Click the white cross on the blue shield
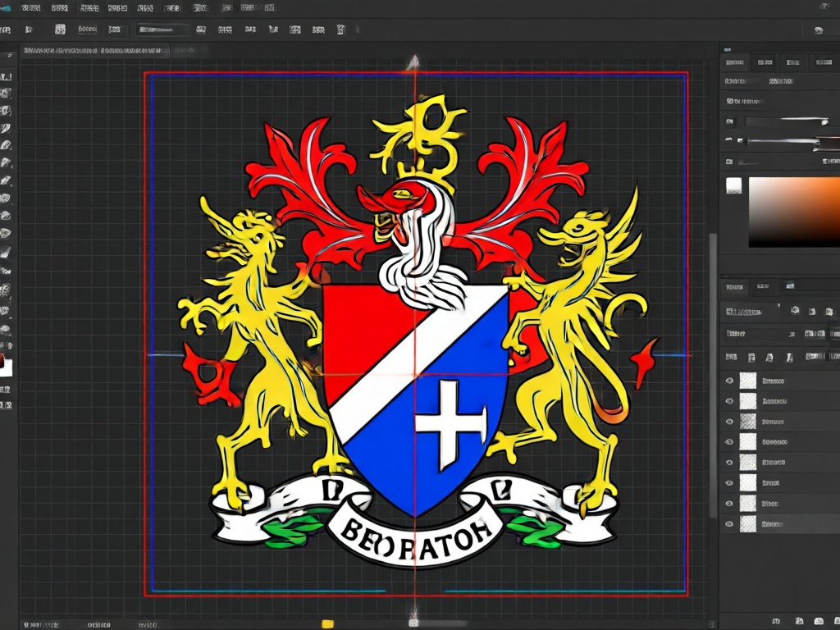Image resolution: width=840 pixels, height=630 pixels. tap(452, 424)
